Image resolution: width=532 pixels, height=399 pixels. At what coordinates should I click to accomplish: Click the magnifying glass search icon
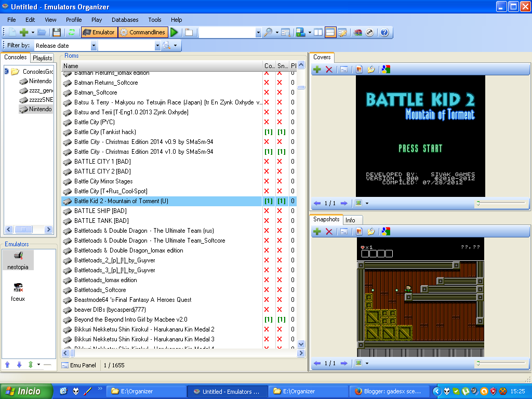coord(268,33)
